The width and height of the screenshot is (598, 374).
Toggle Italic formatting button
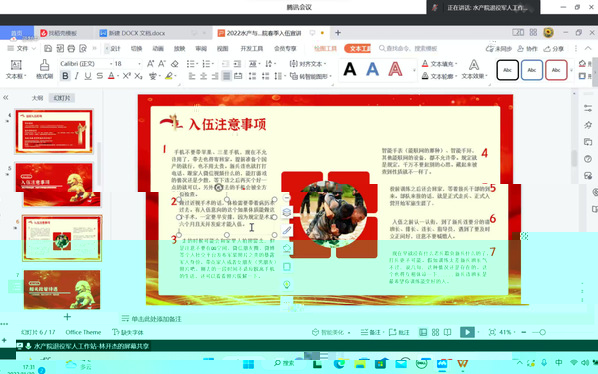(77, 76)
